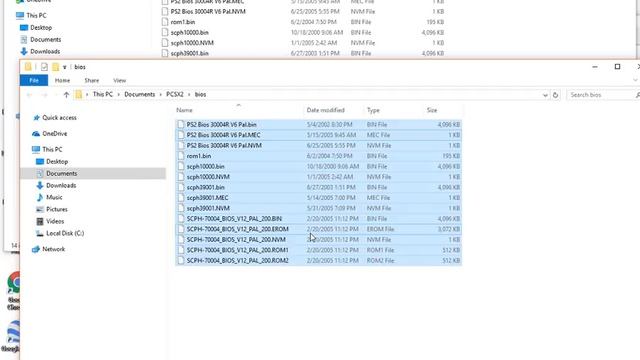Select bios in the address breadcrumb
The height and width of the screenshot is (360, 640).
click(x=200, y=94)
